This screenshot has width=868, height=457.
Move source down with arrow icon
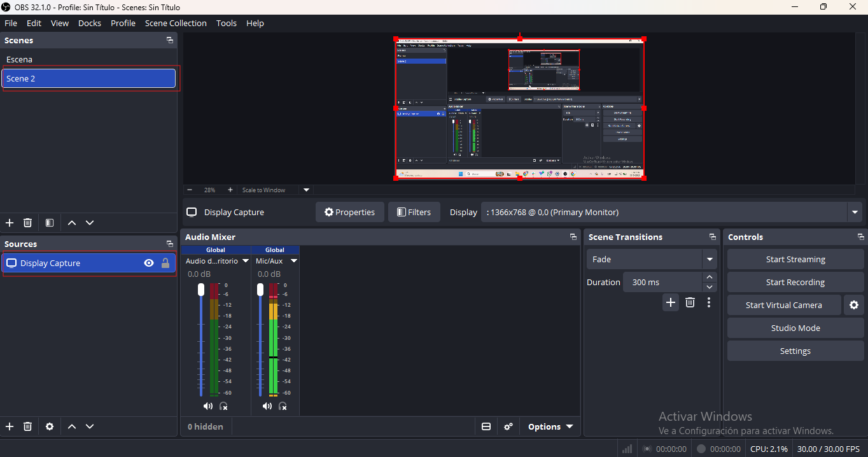tap(90, 426)
